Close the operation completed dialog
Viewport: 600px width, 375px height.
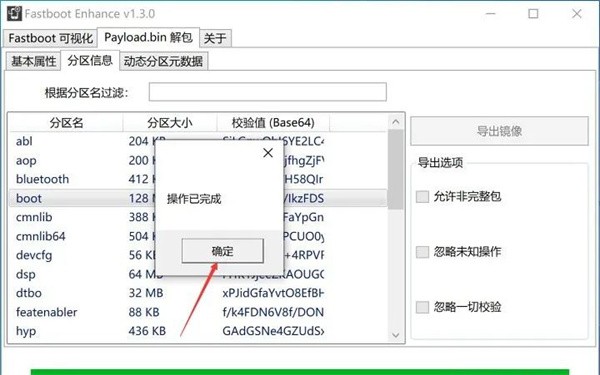[268, 153]
